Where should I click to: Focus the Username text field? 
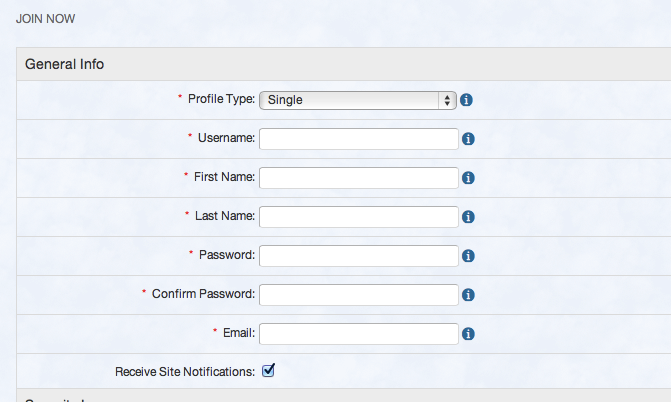358,138
